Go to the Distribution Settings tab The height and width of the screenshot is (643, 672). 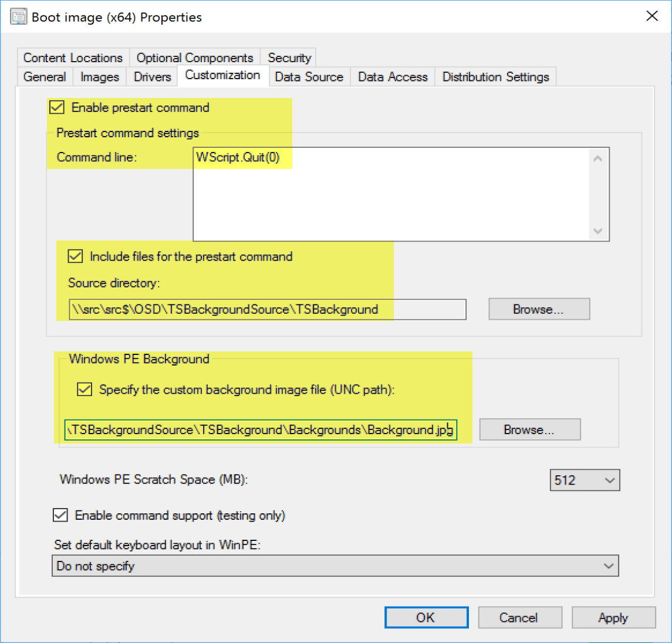point(495,77)
